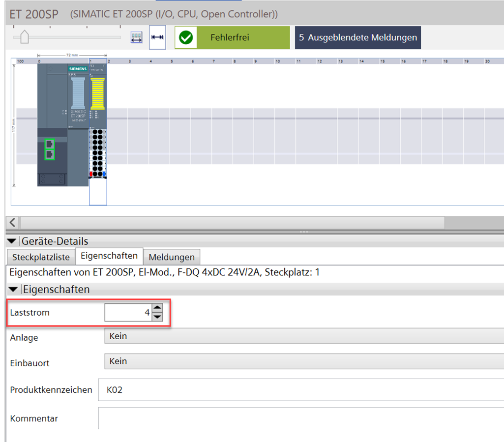The image size is (504, 442).
Task: Toggle the dimension measurement arrows icon
Action: pyautogui.click(x=157, y=38)
